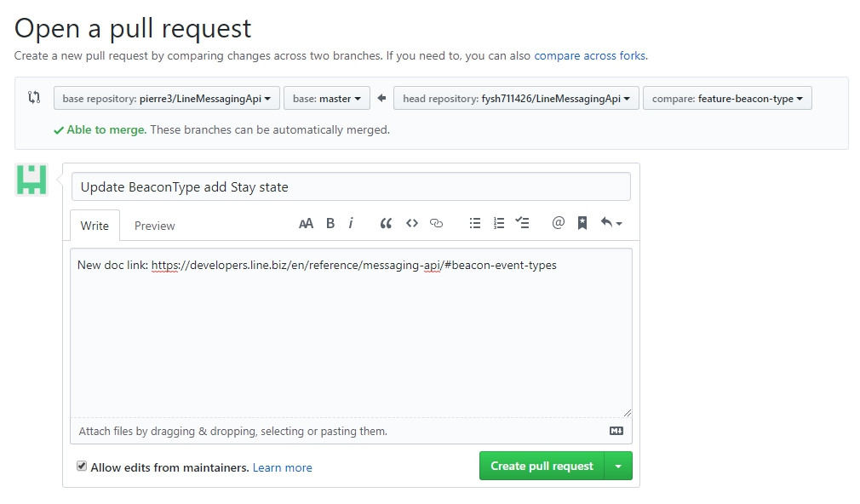The height and width of the screenshot is (504, 860).
Task: Open the saved replies dropdown
Action: click(611, 224)
